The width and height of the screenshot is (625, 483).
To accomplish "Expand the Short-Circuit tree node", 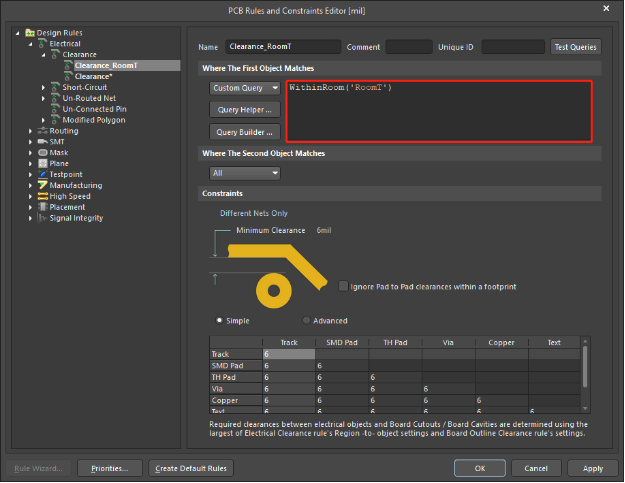I will [x=43, y=87].
